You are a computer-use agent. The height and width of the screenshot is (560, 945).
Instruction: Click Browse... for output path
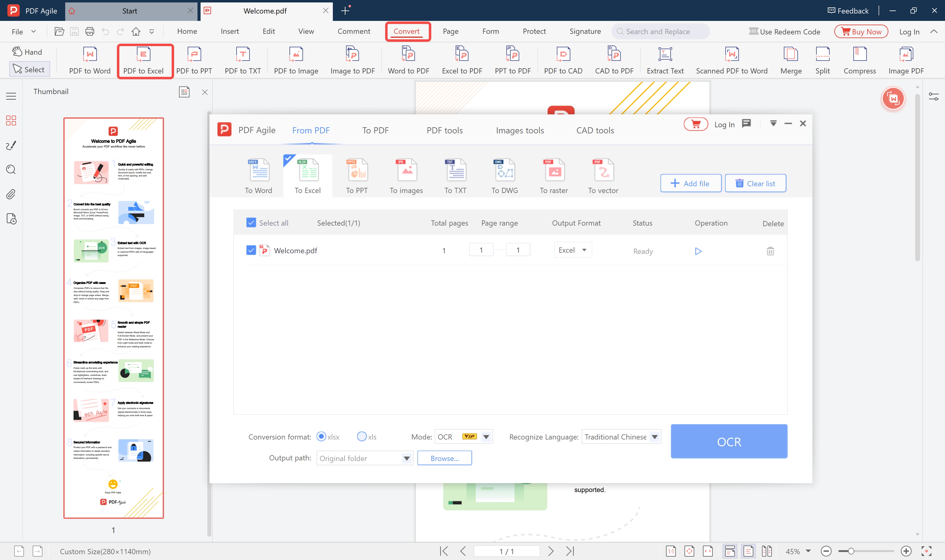pyautogui.click(x=445, y=458)
